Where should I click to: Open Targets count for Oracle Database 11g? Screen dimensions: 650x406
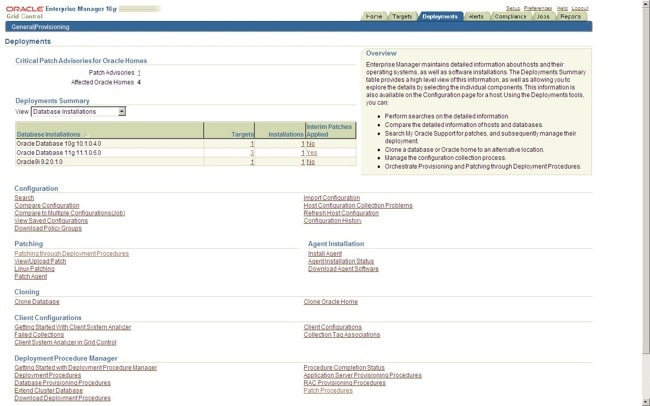pos(252,153)
